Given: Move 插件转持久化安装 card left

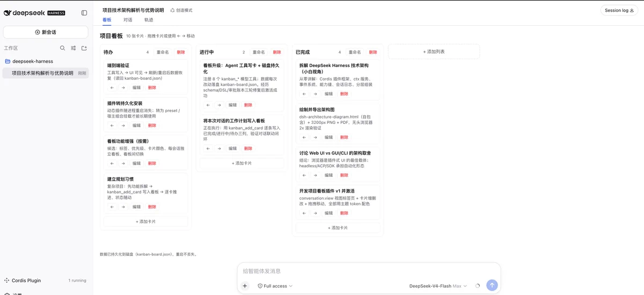Looking at the screenshot, I should pyautogui.click(x=112, y=126).
